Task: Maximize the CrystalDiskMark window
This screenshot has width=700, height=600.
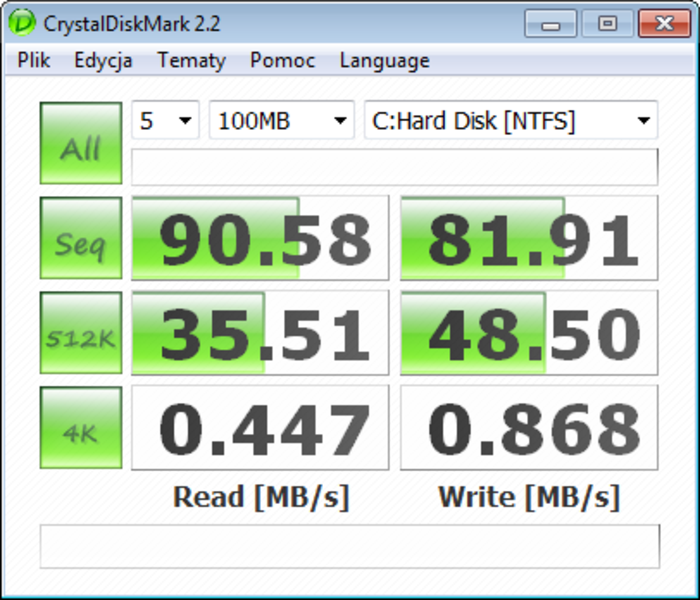Action: tap(608, 24)
